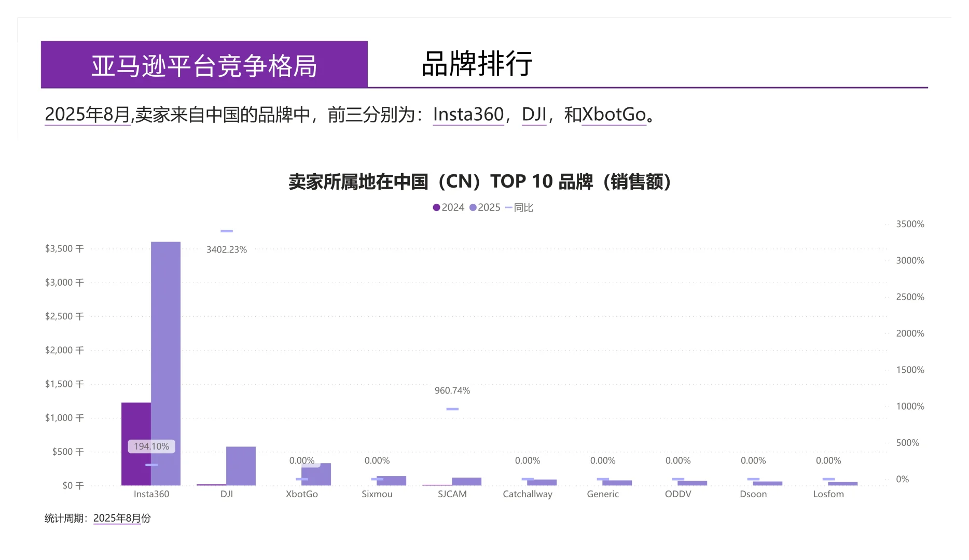969x560 pixels.
Task: Click the 960.74% data label above SJCAM
Action: (x=452, y=390)
